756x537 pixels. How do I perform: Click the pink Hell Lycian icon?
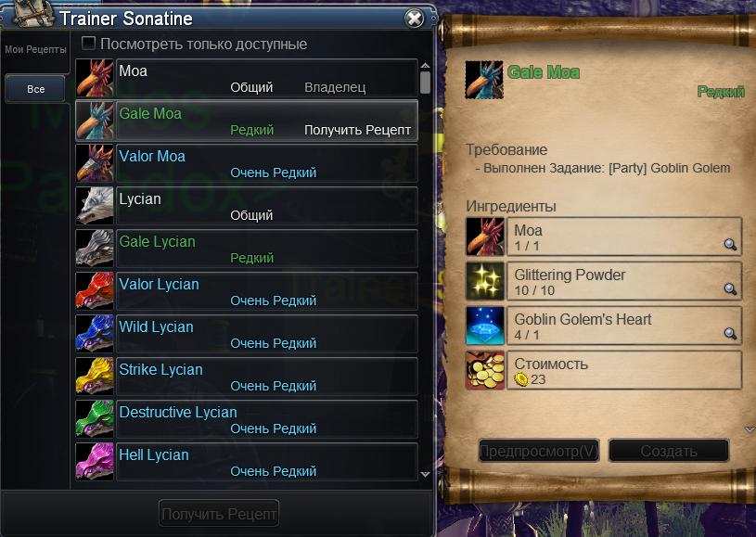(95, 462)
